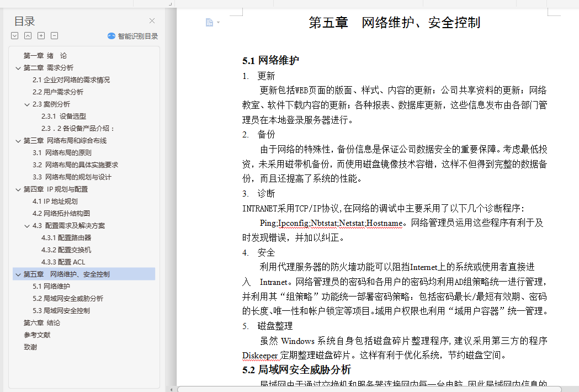The image size is (579, 392).
Task: Click the minus icon to demote heading level
Action: tap(54, 36)
